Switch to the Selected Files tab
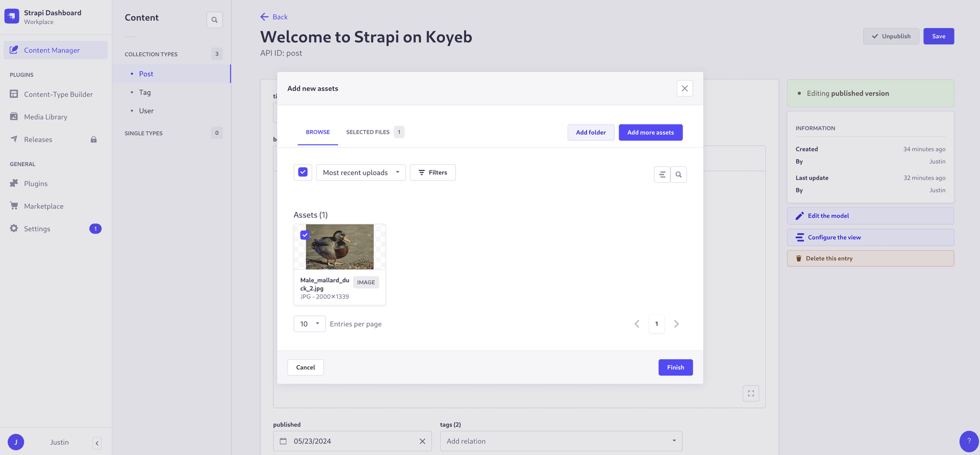The height and width of the screenshot is (455, 980). (x=367, y=132)
